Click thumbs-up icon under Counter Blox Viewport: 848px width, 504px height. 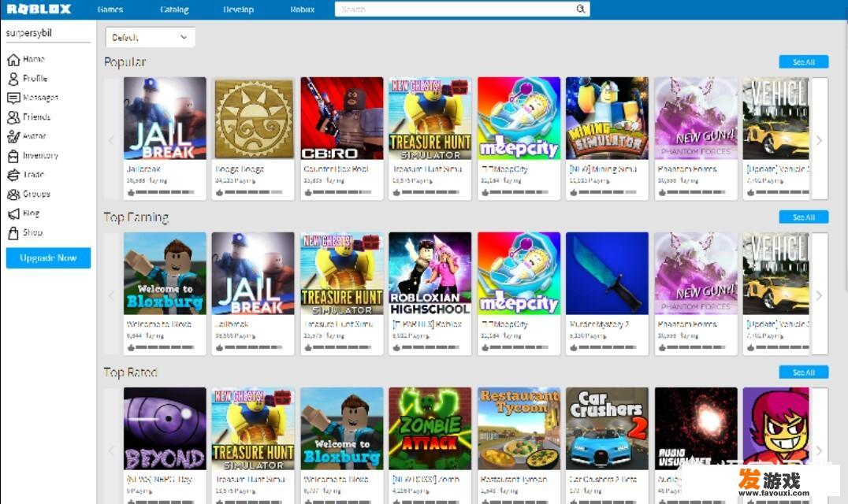[x=307, y=192]
